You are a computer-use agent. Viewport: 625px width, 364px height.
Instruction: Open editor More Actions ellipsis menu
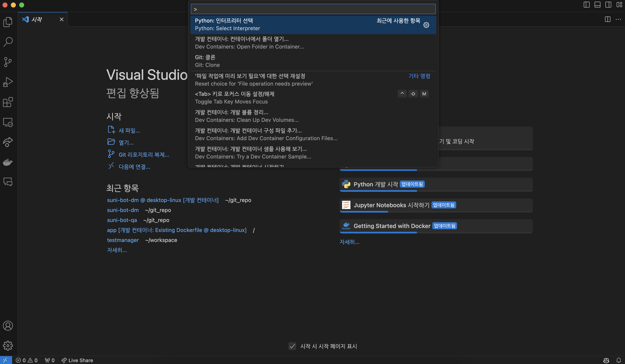click(618, 19)
